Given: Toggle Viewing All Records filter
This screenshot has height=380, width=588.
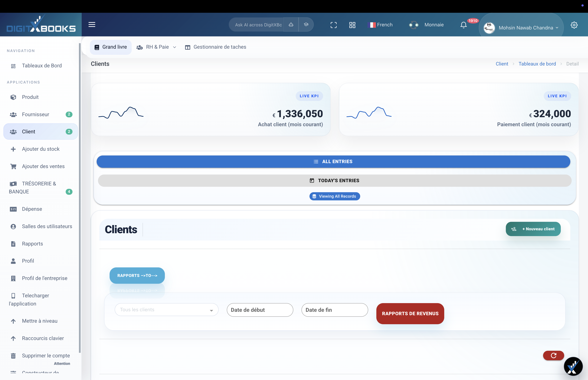Looking at the screenshot, I should click(x=335, y=196).
